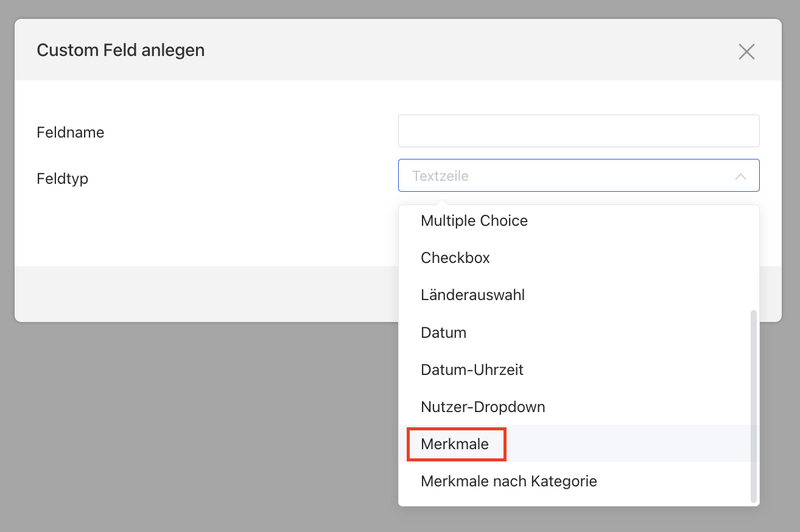The image size is (800, 532).
Task: Select Merkmale nach Kategorie
Action: pos(508,481)
